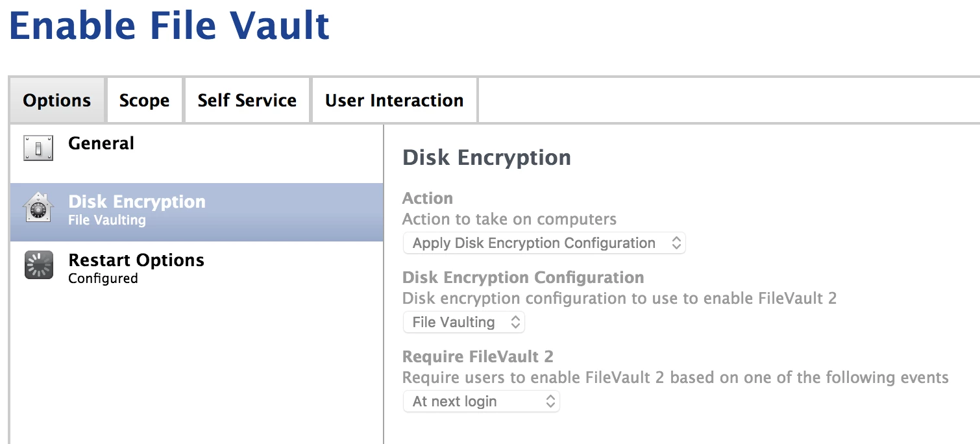
Task: Open the At next login dropdown
Action: coord(481,401)
